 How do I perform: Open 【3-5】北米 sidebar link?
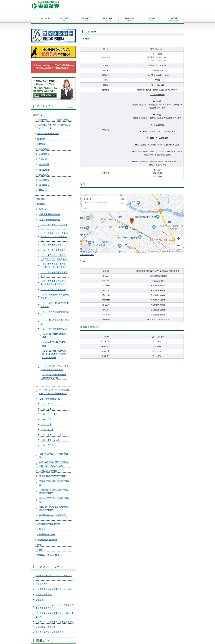[46, 424]
